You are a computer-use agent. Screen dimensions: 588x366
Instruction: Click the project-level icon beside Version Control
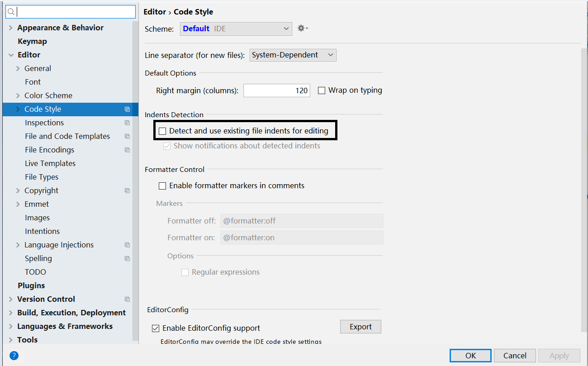point(127,299)
